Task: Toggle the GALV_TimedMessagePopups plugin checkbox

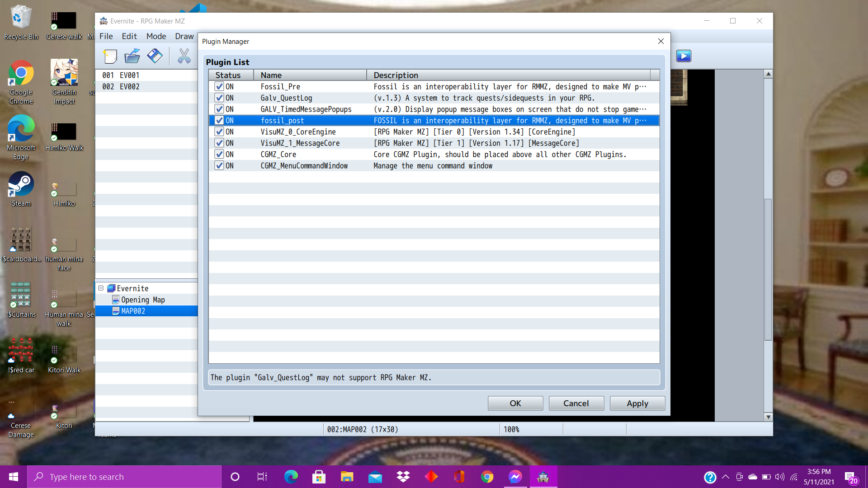Action: coord(219,109)
